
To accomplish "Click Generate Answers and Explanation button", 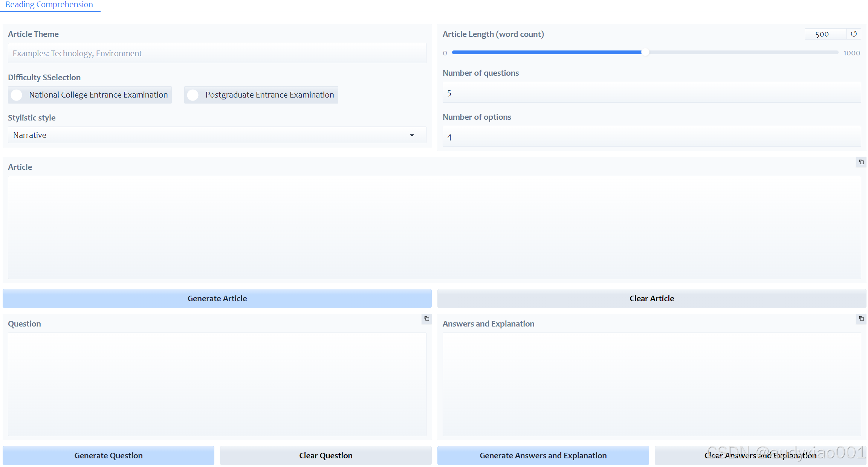I will [x=543, y=456].
